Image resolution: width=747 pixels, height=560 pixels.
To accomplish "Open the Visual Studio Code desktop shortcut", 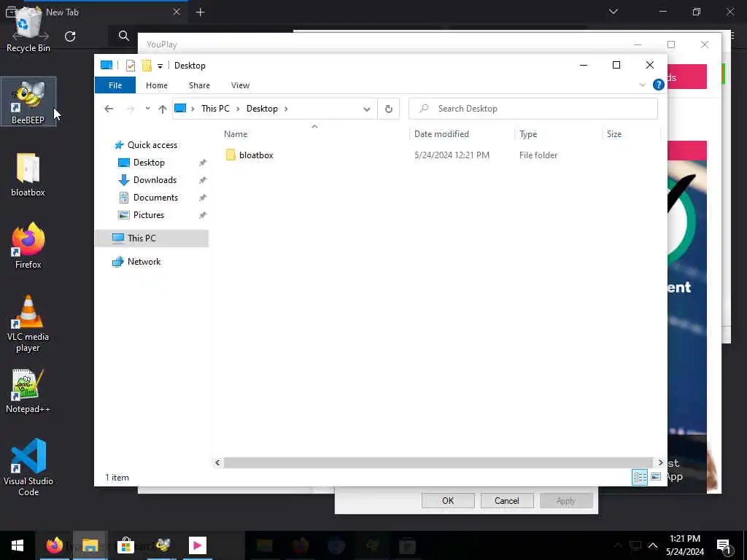I will (x=28, y=467).
